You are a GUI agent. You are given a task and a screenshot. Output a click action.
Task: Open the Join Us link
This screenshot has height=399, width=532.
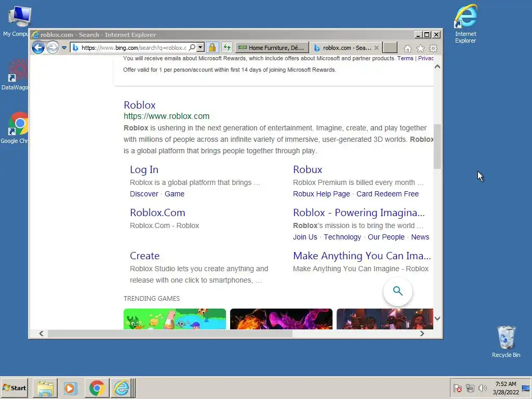coord(305,237)
